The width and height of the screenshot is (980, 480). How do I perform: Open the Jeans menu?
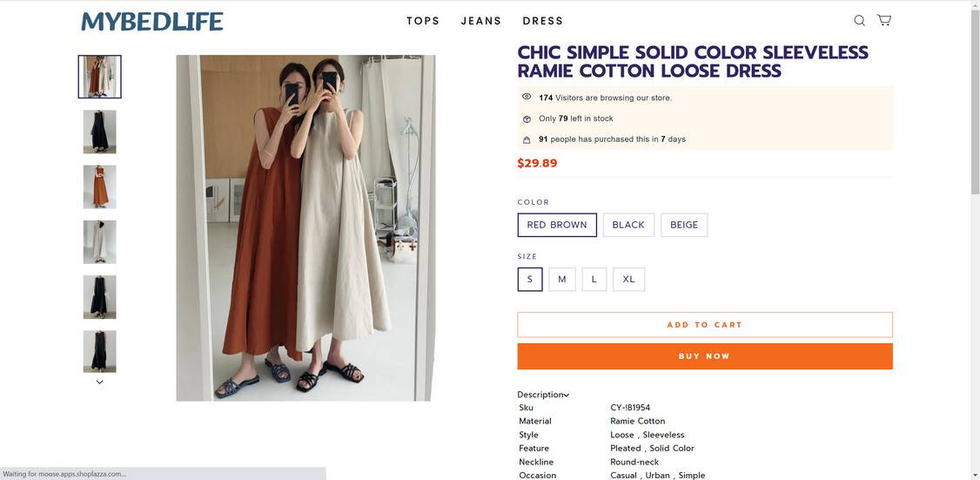(481, 21)
